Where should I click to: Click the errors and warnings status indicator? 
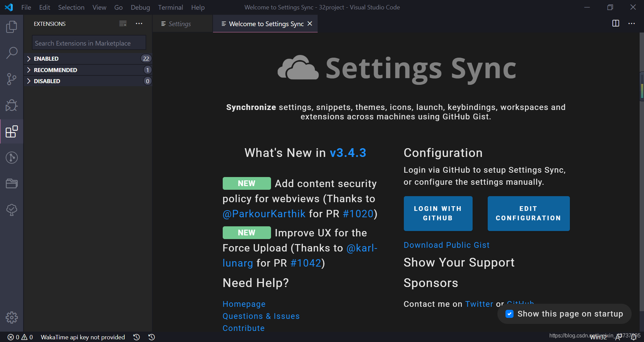pos(20,337)
